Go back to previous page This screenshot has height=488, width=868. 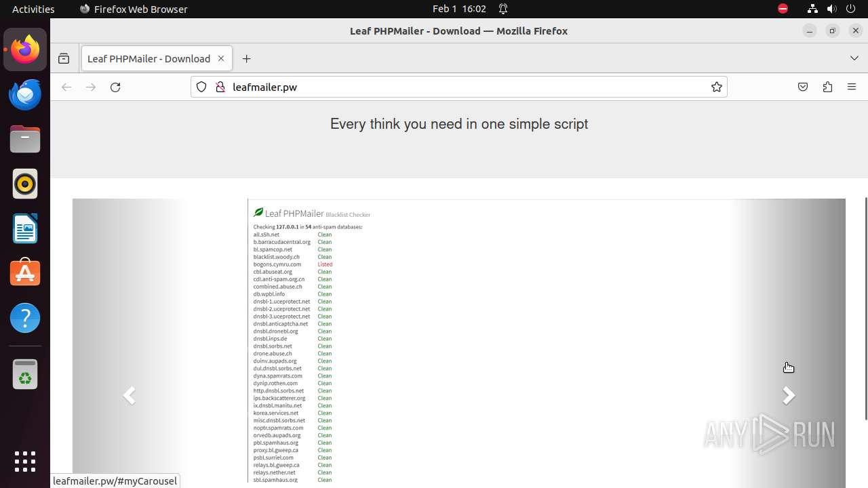coord(66,87)
